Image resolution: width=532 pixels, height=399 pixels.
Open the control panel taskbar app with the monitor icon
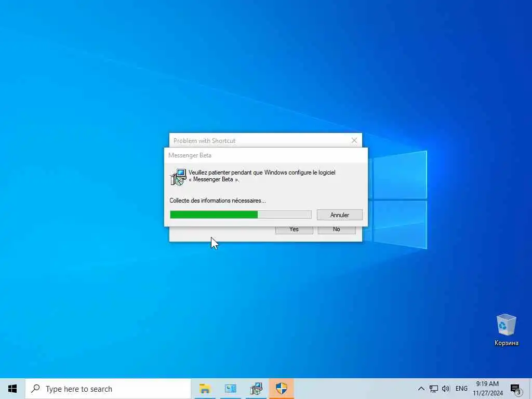[x=230, y=389]
